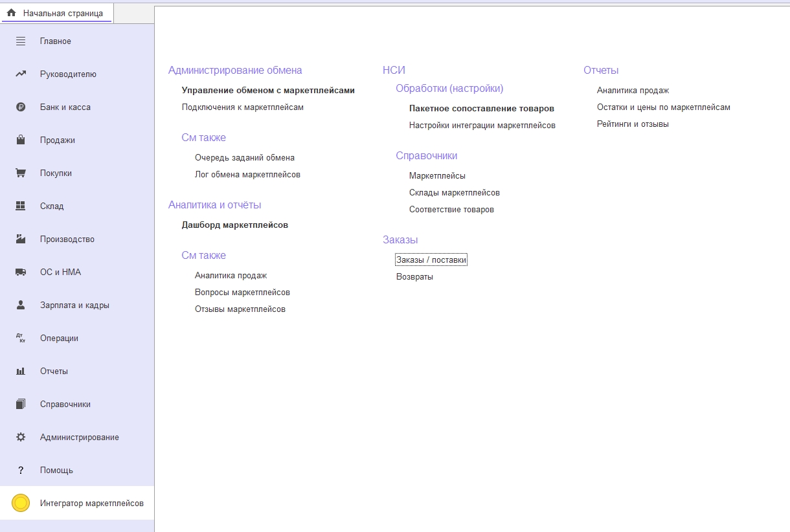This screenshot has height=532, width=790.
Task: Open the Главное section label
Action: pos(56,41)
